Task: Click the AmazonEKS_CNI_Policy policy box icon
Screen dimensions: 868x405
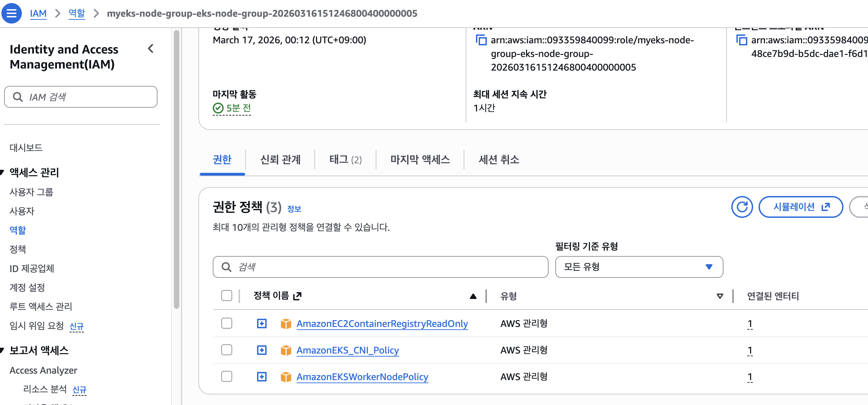Action: [x=286, y=350]
